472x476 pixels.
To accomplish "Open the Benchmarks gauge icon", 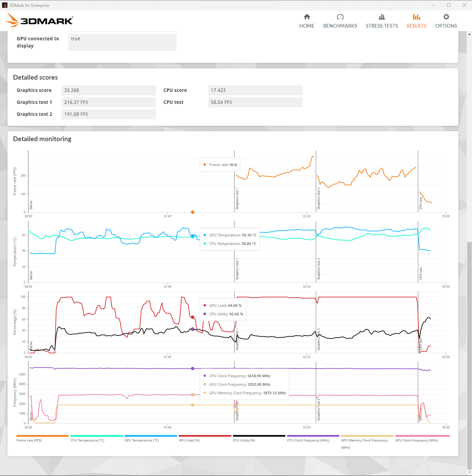I will tap(340, 17).
